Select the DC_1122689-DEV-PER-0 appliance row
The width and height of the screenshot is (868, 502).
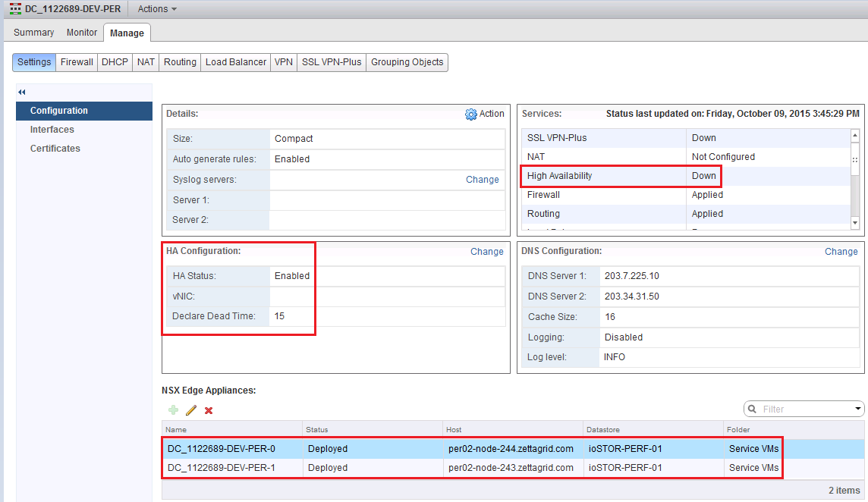(513, 449)
